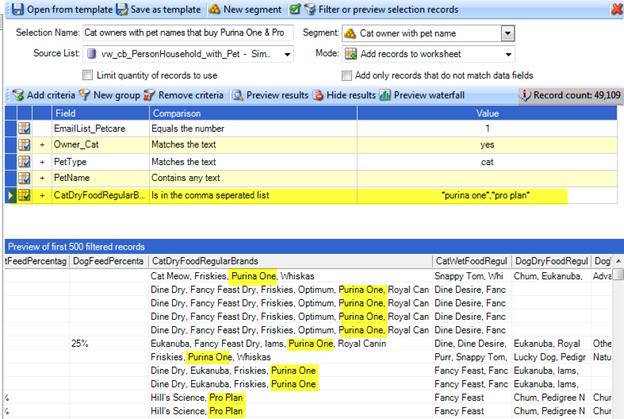Click the Preview results magnifier icon

click(238, 95)
